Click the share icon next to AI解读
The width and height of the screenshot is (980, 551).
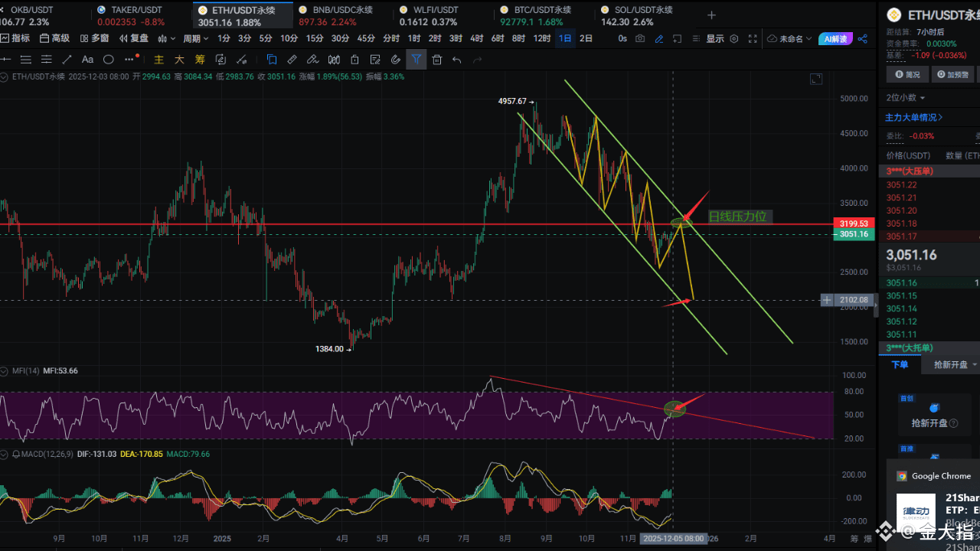coord(862,38)
